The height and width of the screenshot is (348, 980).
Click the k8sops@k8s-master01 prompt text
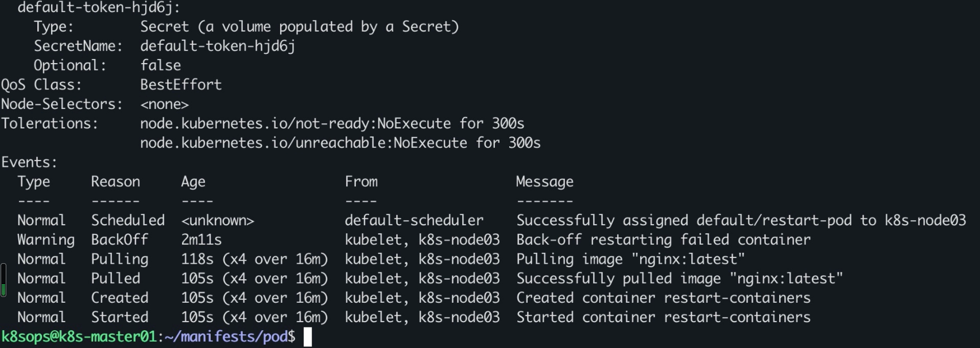[79, 337]
